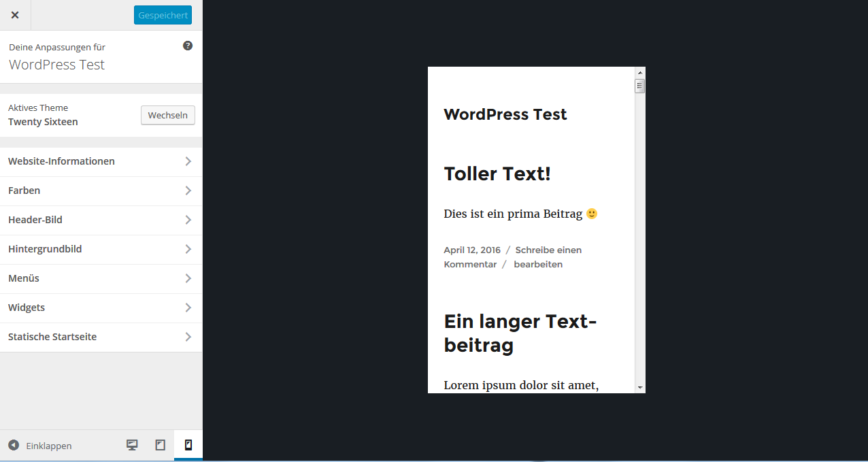The image size is (868, 462).
Task: Click preview scrollbar down arrow
Action: coord(640,387)
